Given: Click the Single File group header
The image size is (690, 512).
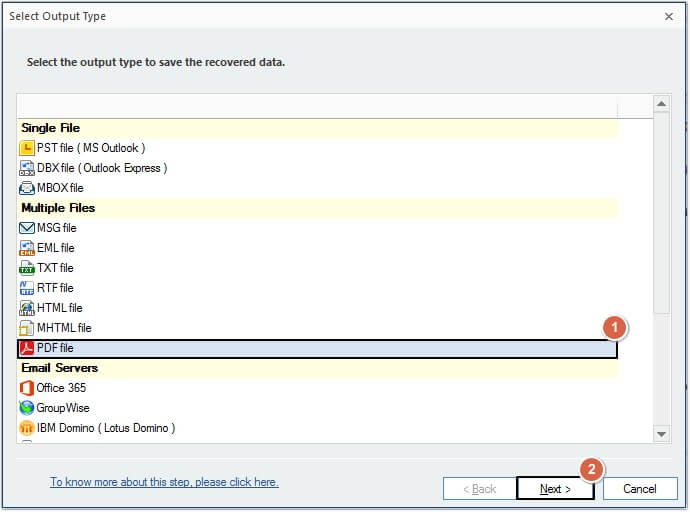Looking at the screenshot, I should (x=318, y=128).
